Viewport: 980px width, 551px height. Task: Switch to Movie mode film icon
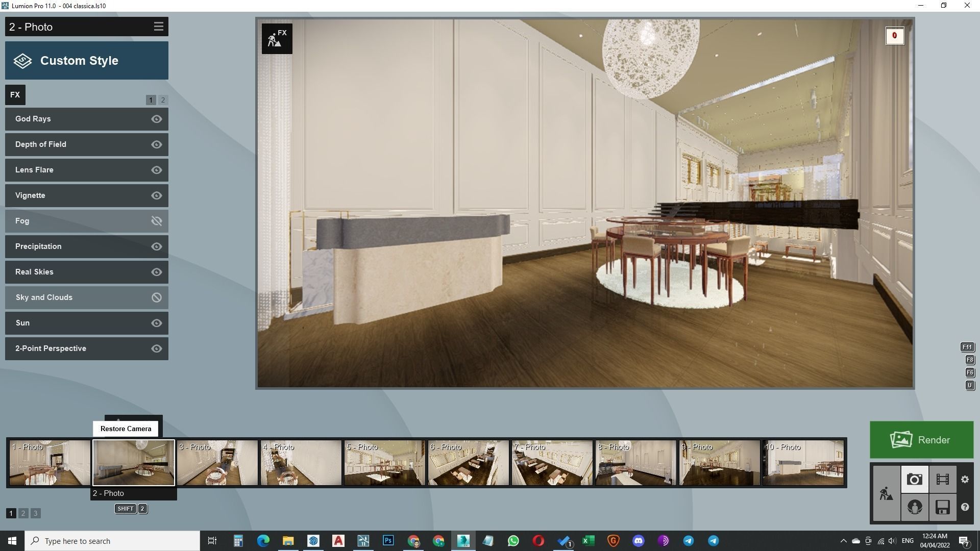click(x=942, y=479)
